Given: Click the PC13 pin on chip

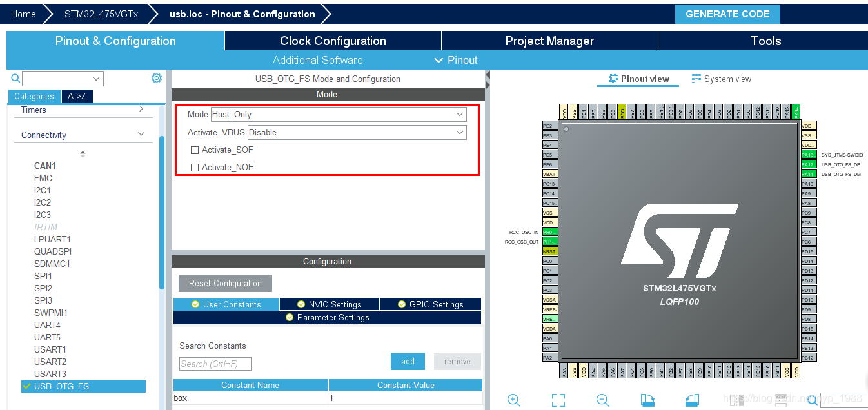Looking at the screenshot, I should (549, 184).
